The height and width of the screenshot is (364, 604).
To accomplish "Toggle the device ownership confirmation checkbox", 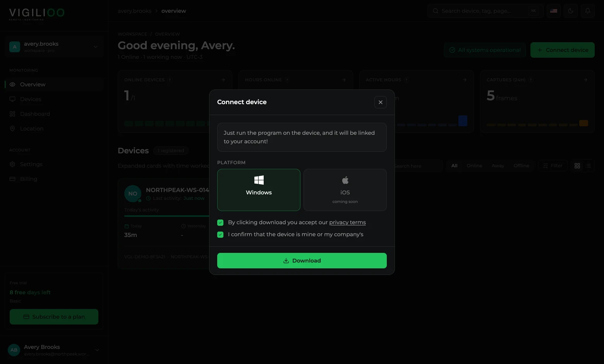I will click(x=220, y=235).
